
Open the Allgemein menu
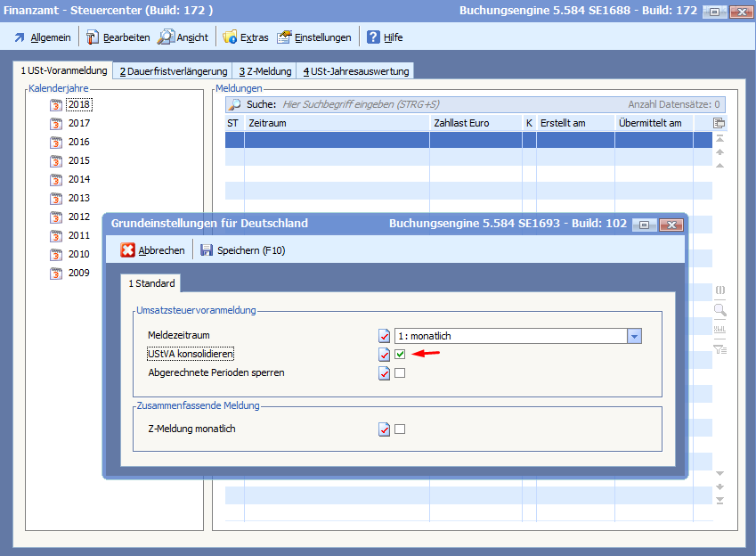click(42, 37)
